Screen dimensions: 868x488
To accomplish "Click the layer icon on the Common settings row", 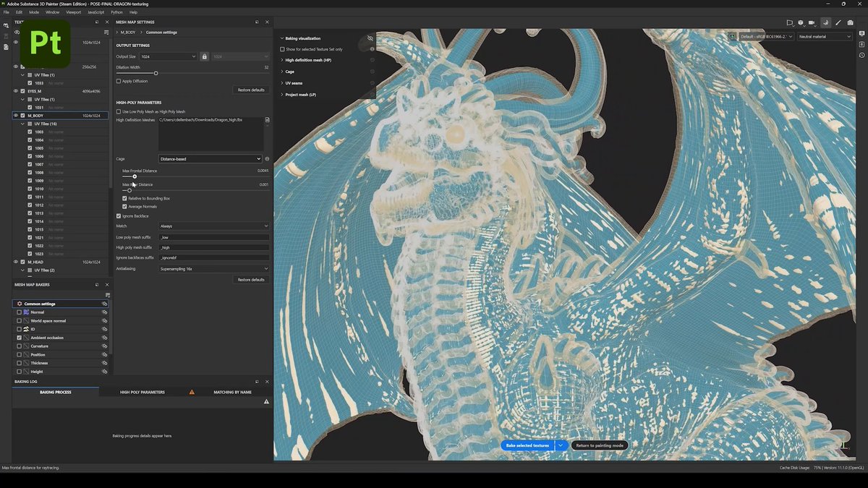I will (104, 304).
